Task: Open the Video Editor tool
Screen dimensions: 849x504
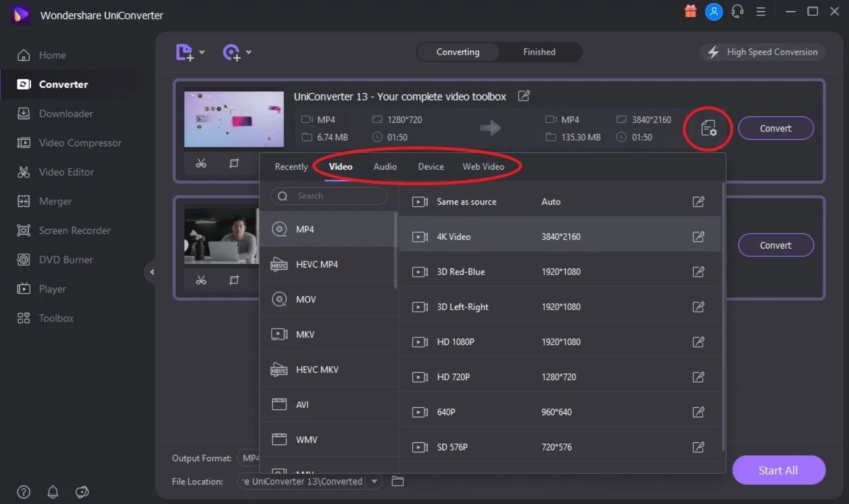Action: [x=56, y=172]
